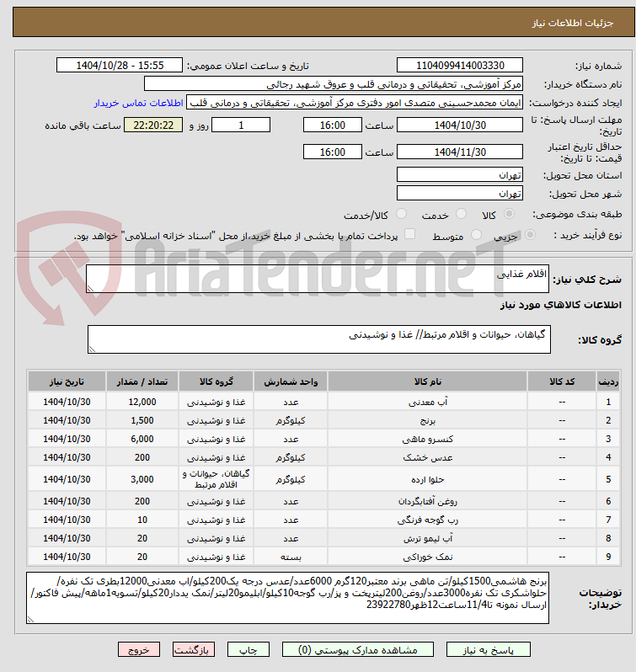Select the خدمت radio button
The height and width of the screenshot is (672, 636).
coord(461,213)
